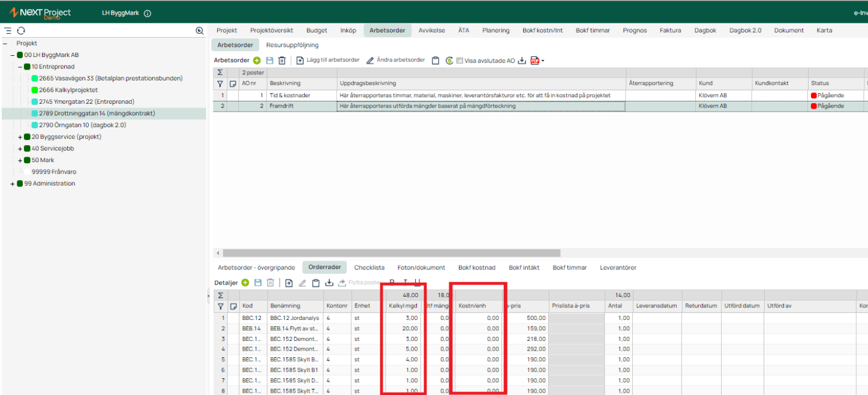Click the currency refresh icon in Arbetsorder toolbar
This screenshot has width=868, height=395.
click(449, 61)
